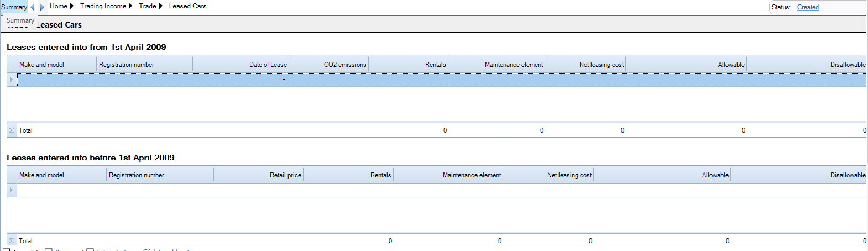Click Allowable total 0 in from-2009 table
868x251 pixels.
coord(744,130)
